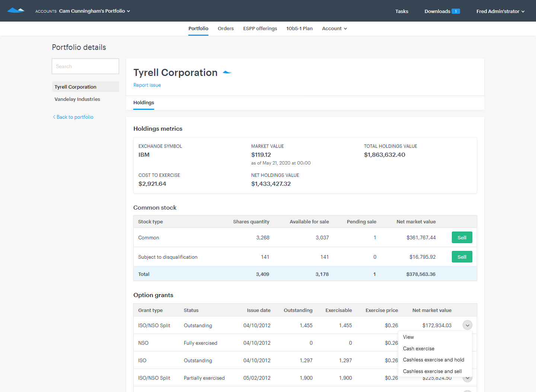Screen dimensions: 536x392
Task: Sell Subject to disqualification shares
Action: (462, 257)
